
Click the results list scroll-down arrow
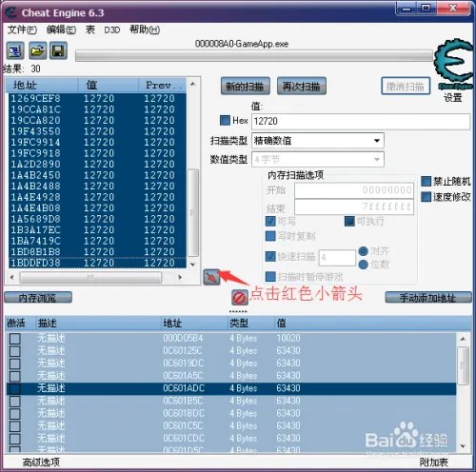click(193, 265)
